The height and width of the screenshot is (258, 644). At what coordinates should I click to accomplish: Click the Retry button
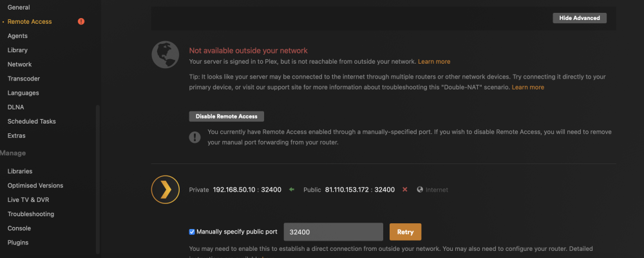(405, 232)
